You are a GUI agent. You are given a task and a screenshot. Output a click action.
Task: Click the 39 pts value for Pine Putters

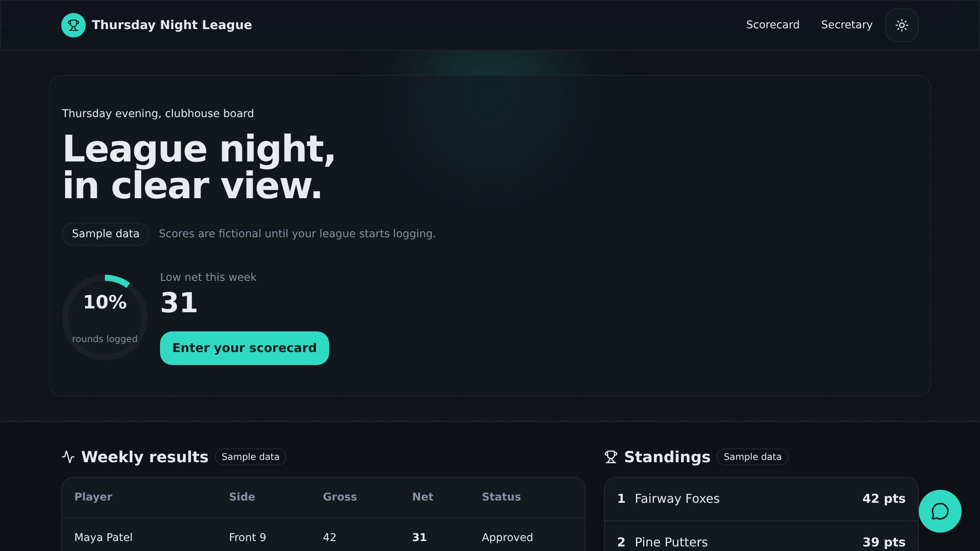(x=884, y=542)
